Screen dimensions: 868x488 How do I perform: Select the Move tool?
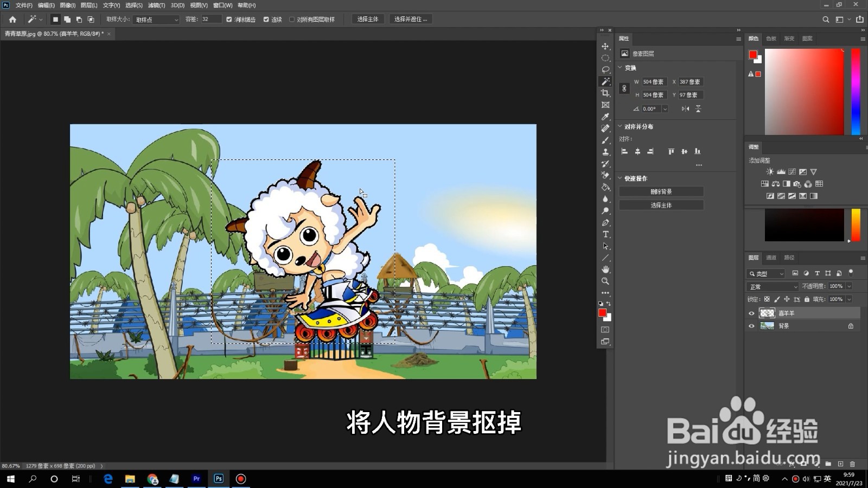coord(605,46)
